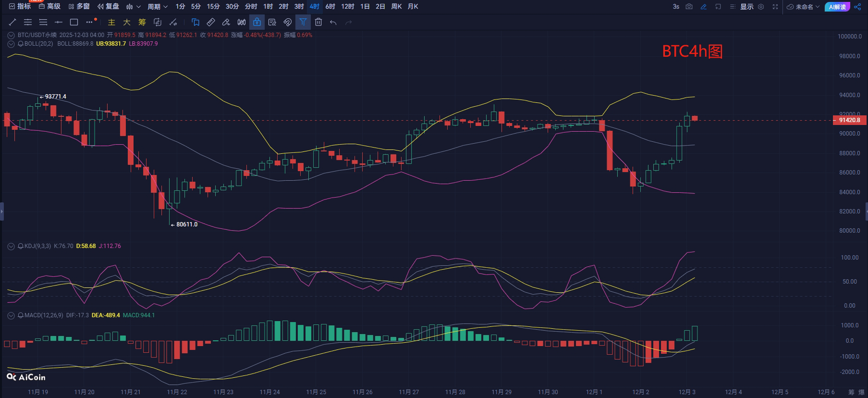Take a chart screenshot with the camera icon
This screenshot has width=868, height=398.
689,7
